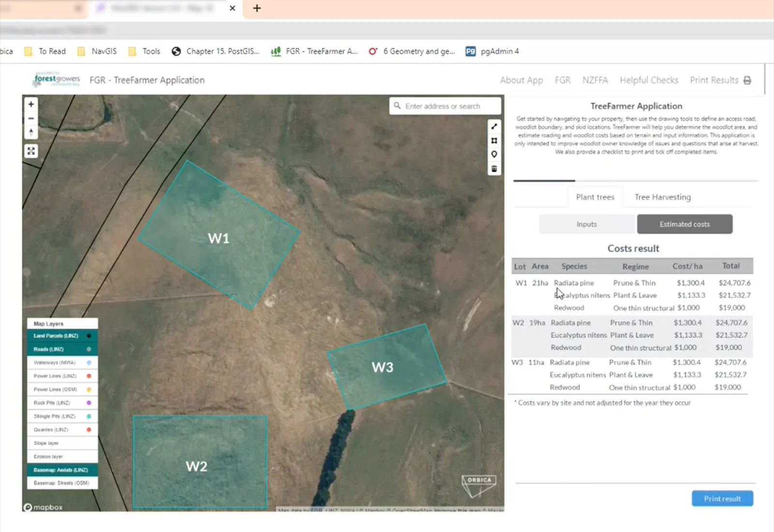Click the Regime column header

(636, 267)
